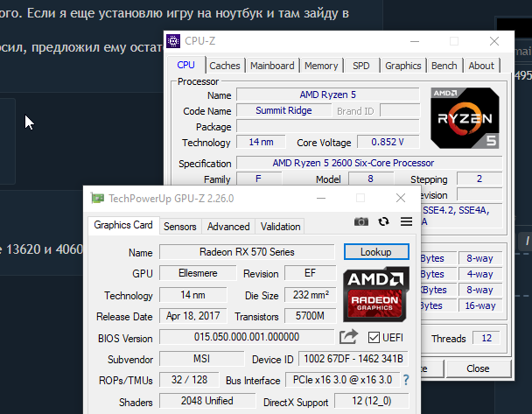Click the Family value F
This screenshot has height=414, width=532.
click(x=258, y=179)
